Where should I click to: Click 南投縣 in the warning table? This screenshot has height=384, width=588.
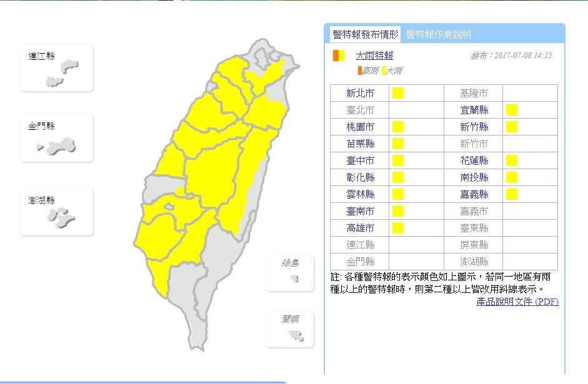(x=474, y=177)
